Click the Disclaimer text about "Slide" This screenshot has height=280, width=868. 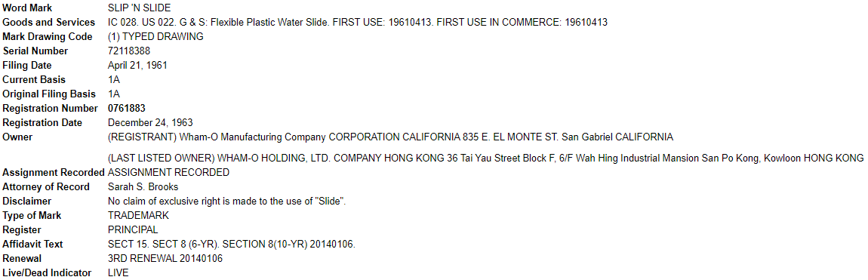pyautogui.click(x=227, y=202)
